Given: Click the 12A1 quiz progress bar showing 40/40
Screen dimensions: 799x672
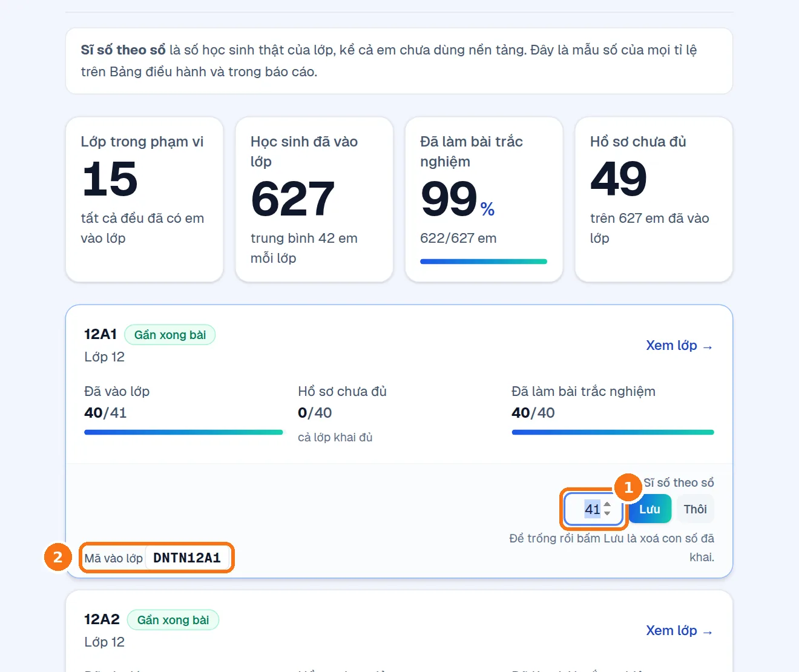Looking at the screenshot, I should [613, 432].
